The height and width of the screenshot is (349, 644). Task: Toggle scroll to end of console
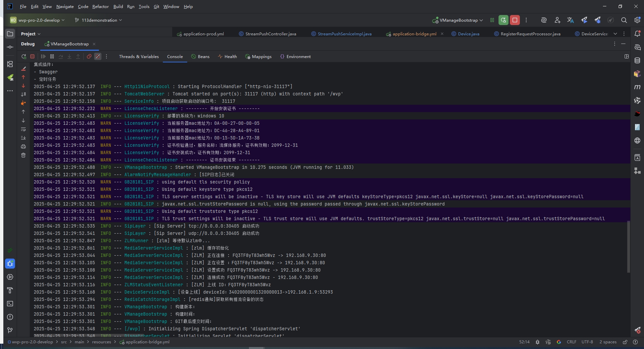(x=23, y=138)
